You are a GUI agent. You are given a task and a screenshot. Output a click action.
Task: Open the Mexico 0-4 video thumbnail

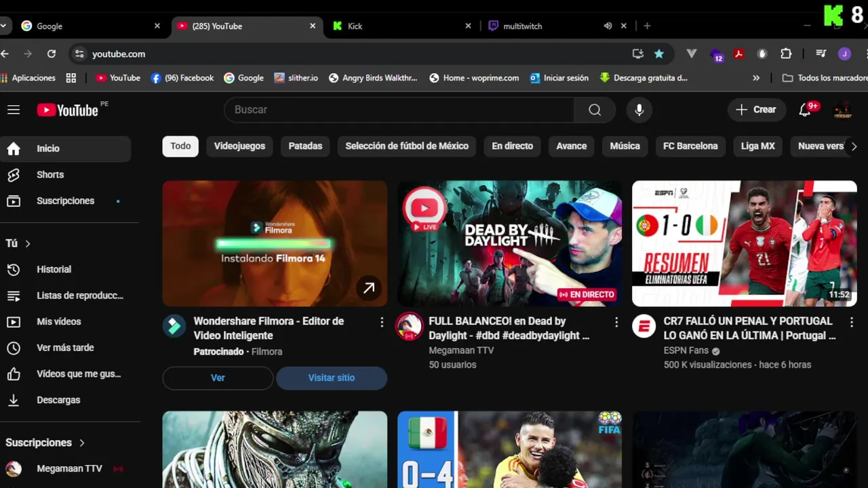[510, 449]
